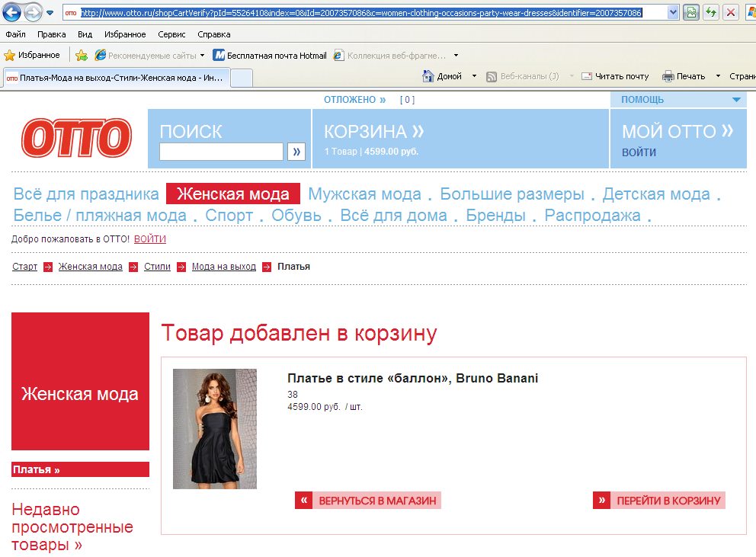Click ВОЙТИ in the МОЙ ОТТО box

pyautogui.click(x=639, y=152)
